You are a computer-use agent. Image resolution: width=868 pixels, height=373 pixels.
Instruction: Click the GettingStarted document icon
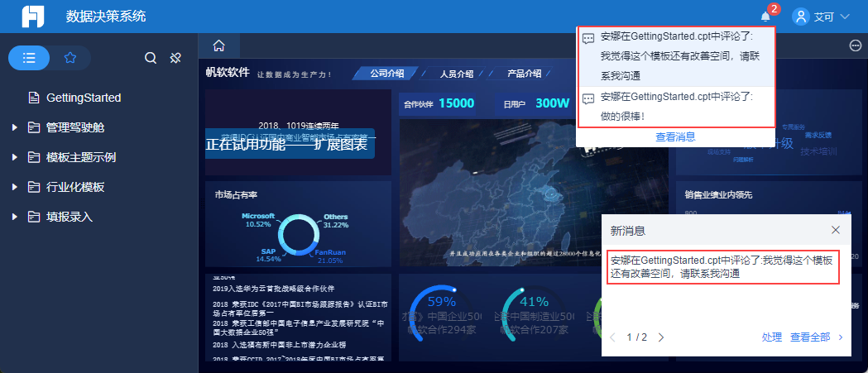pyautogui.click(x=34, y=98)
